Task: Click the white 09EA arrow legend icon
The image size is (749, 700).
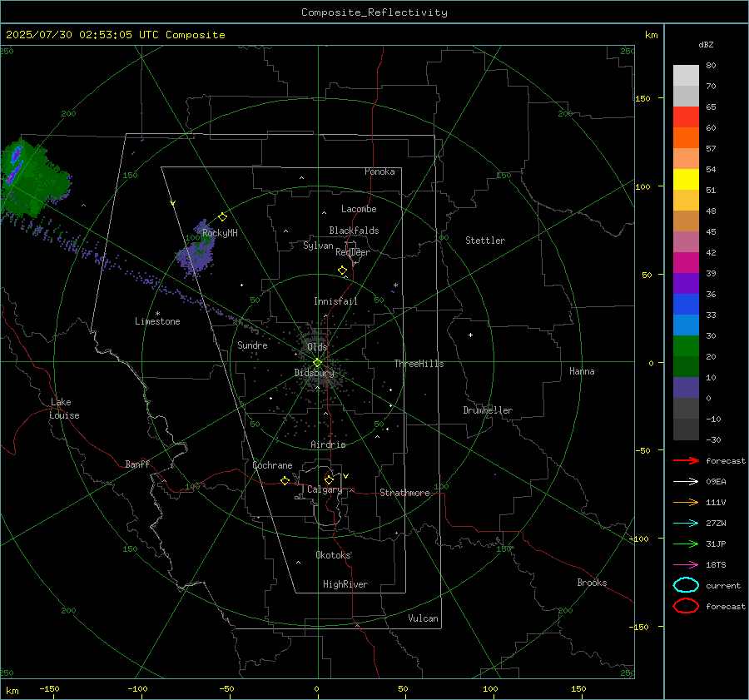Action: click(686, 482)
